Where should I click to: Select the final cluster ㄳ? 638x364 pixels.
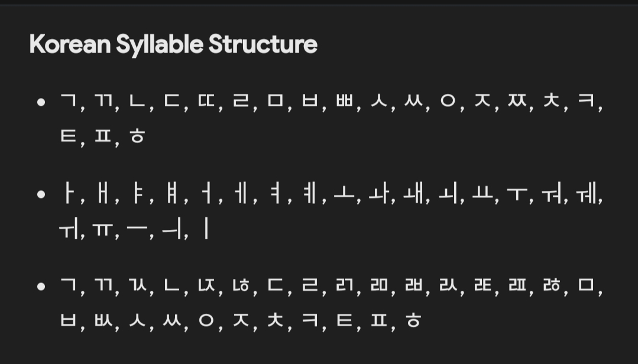pos(138,285)
